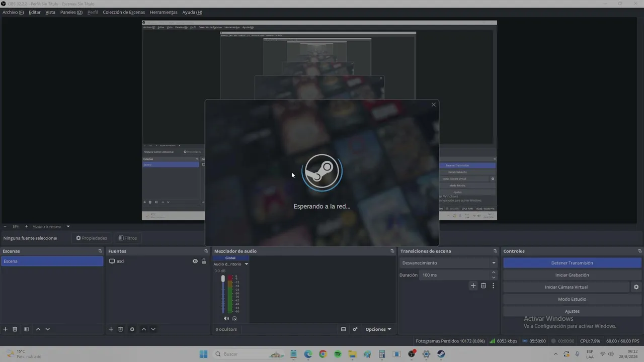The image size is (644, 362).
Task: Open the Archivo menu
Action: (x=13, y=12)
